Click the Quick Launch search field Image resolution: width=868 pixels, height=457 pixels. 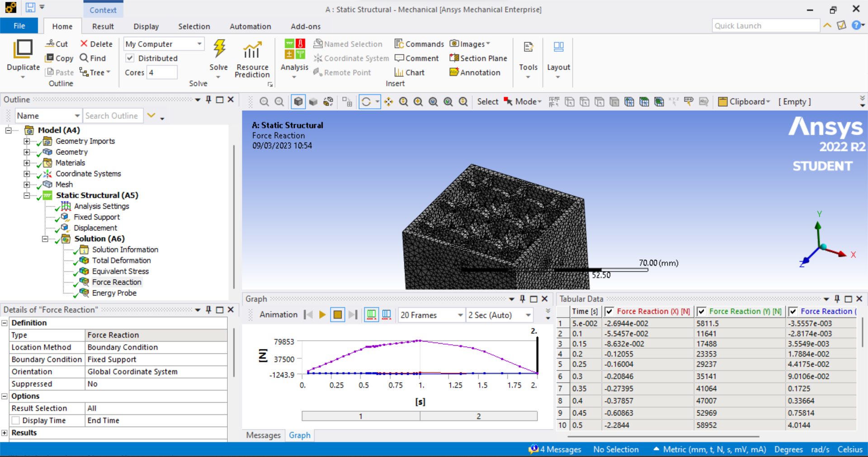[x=765, y=26]
